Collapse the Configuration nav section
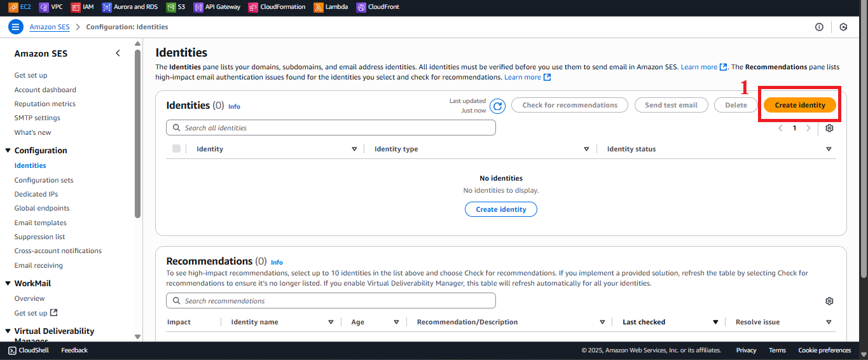Viewport: 868px width, 360px height. 8,151
